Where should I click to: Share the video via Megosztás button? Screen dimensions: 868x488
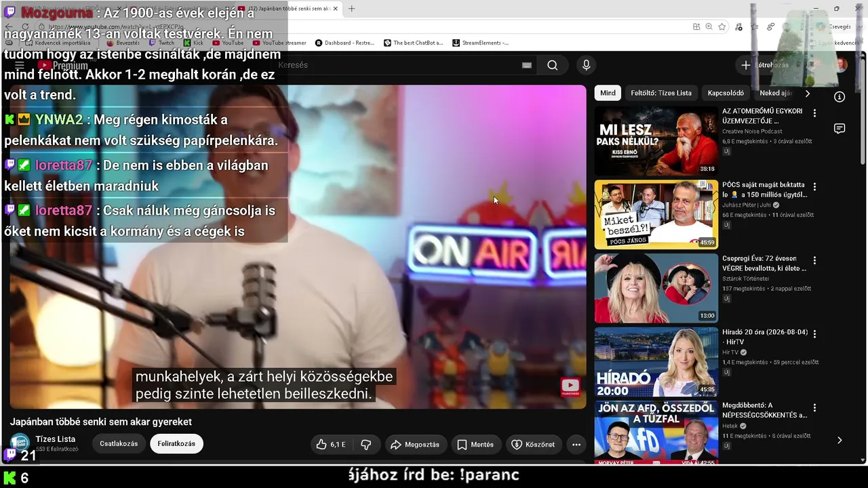click(x=415, y=445)
